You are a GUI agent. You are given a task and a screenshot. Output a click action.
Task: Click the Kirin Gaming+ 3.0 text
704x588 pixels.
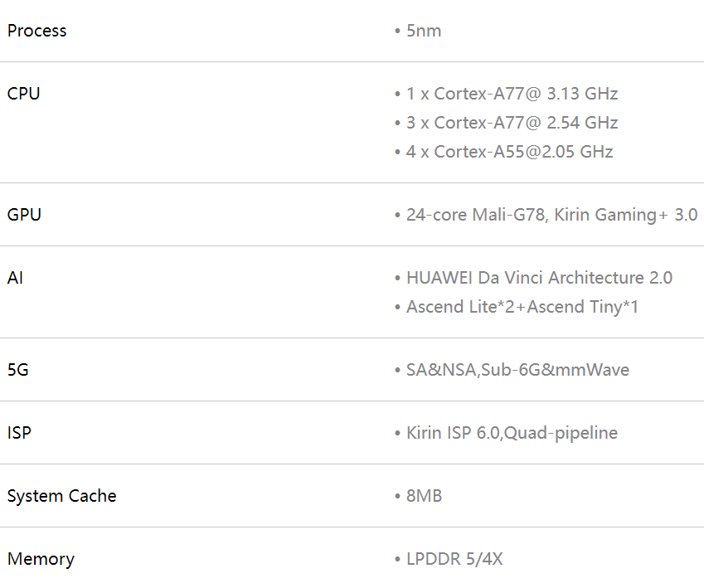click(625, 215)
